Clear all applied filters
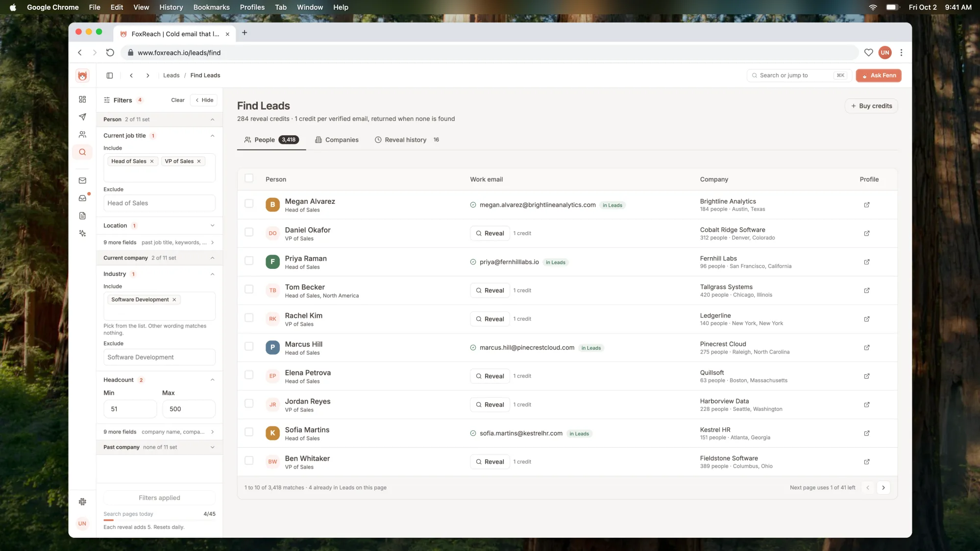This screenshot has width=980, height=551. (178, 100)
